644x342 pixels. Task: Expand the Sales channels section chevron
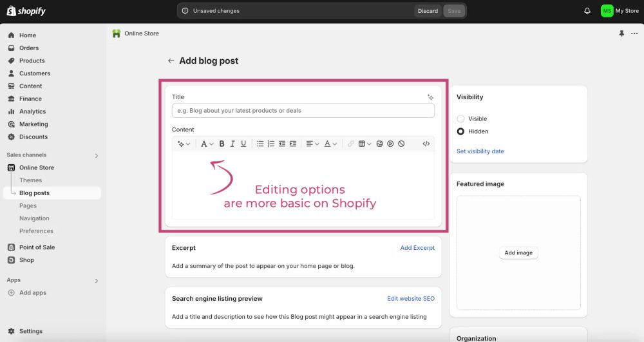click(97, 156)
